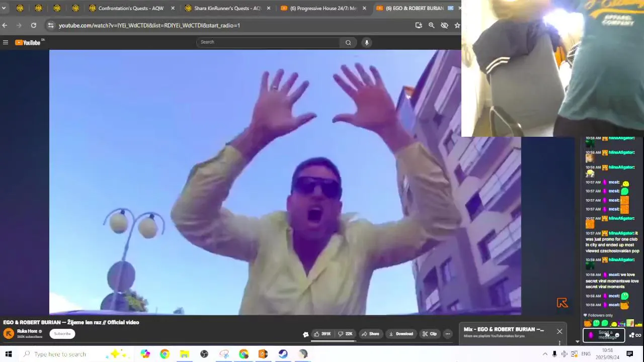
Task: Dislike the video with thumbs down 22K
Action: tap(345, 334)
